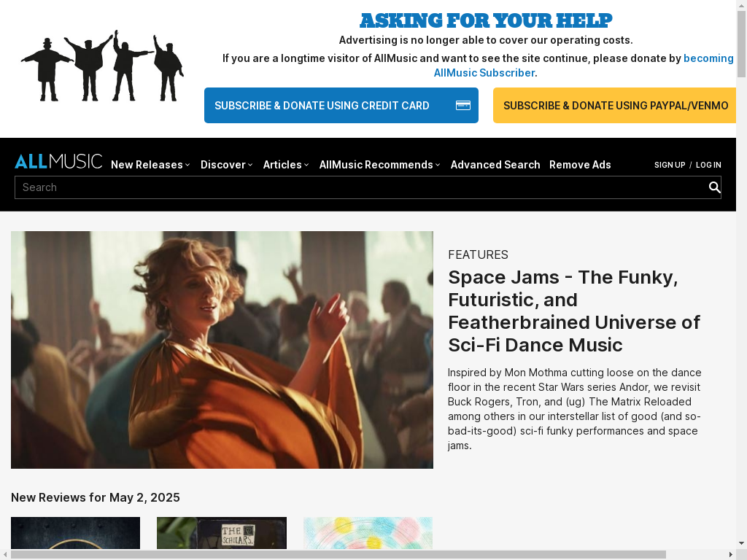Click into the Search input field
Screen dimensions: 747x560
360,187
